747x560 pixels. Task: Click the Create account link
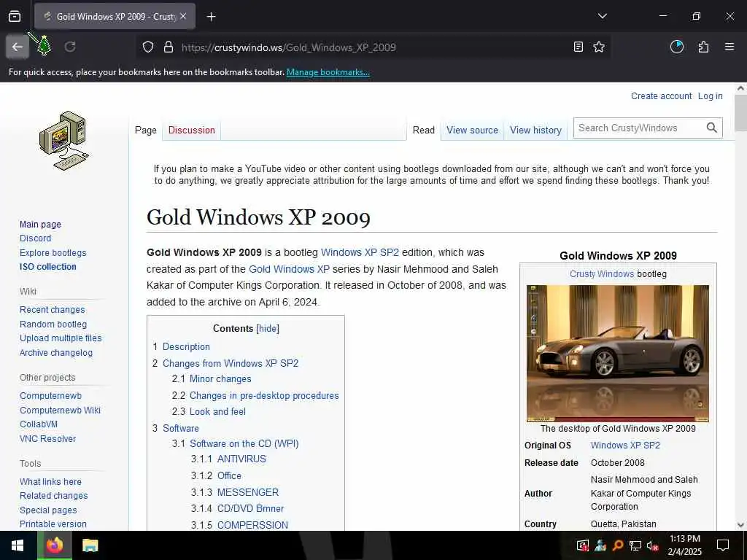[x=661, y=96]
